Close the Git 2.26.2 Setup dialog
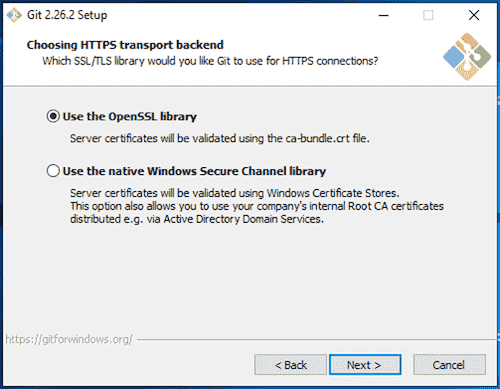500x389 pixels. [474, 15]
